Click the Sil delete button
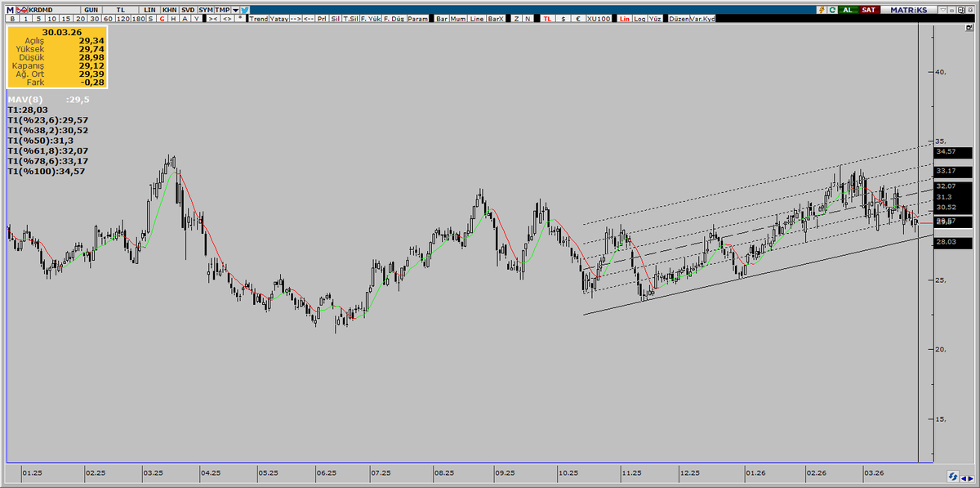Screen dimensions: 980x488 [335, 19]
